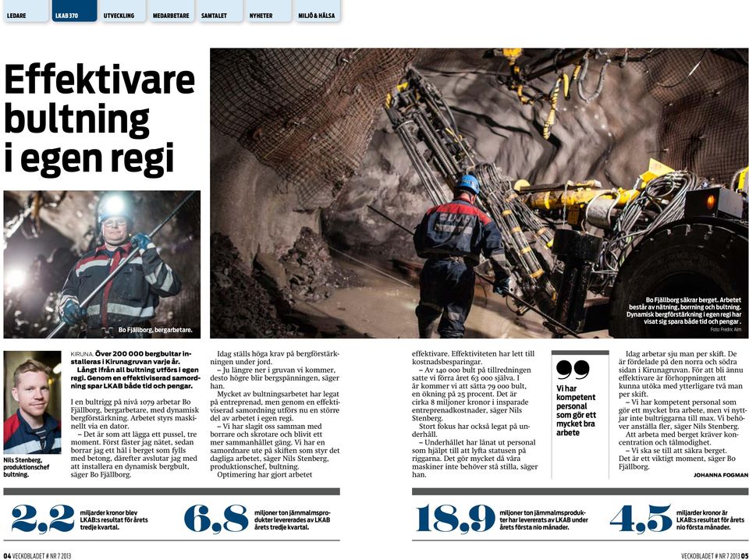Click the caption 'Bo Fjällborg, bergarbetare.'
The image size is (749, 560).
[155, 330]
